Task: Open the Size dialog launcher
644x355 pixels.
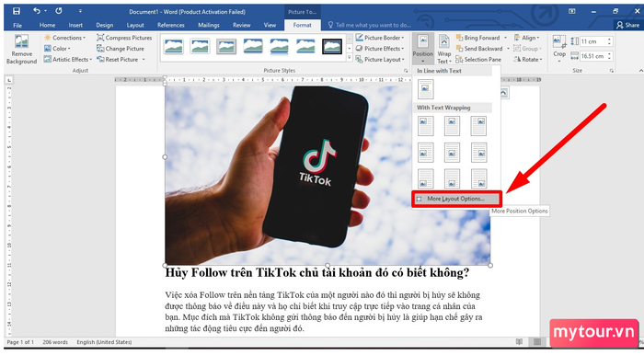Action: 612,71
